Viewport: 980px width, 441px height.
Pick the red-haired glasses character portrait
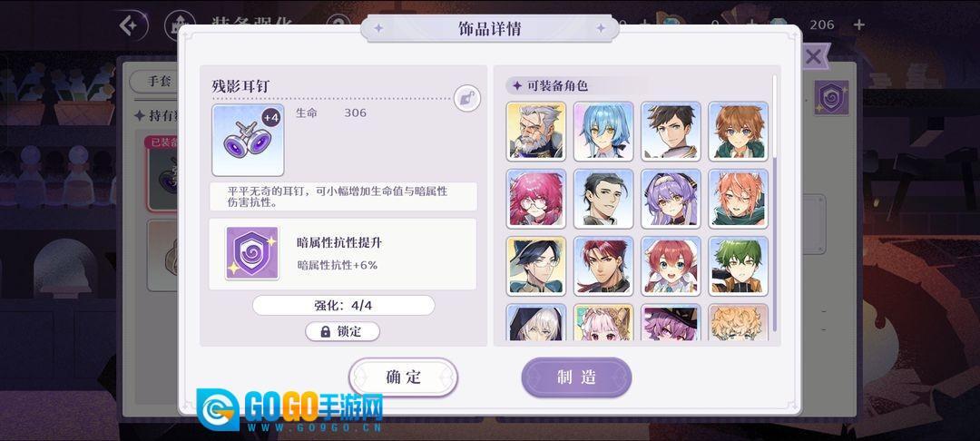click(536, 199)
